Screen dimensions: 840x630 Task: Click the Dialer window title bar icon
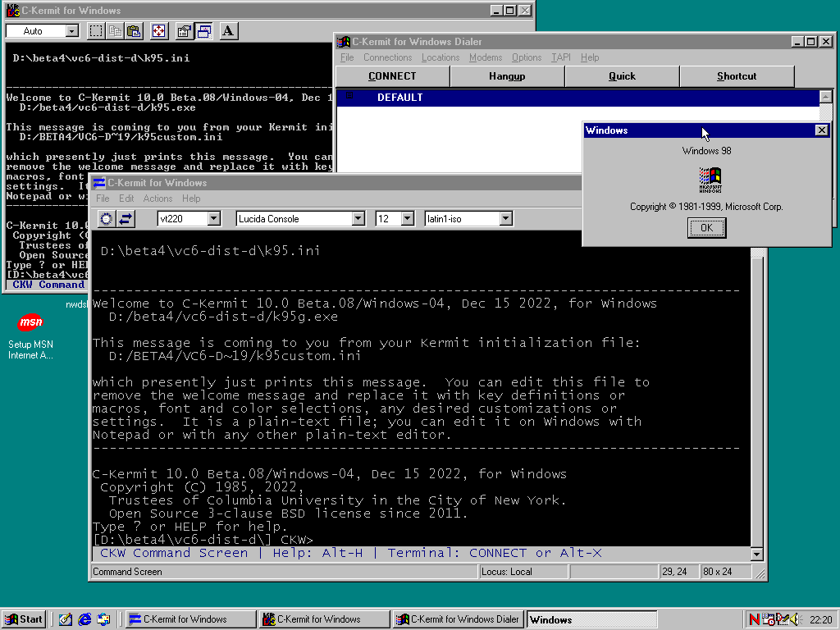pos(344,41)
